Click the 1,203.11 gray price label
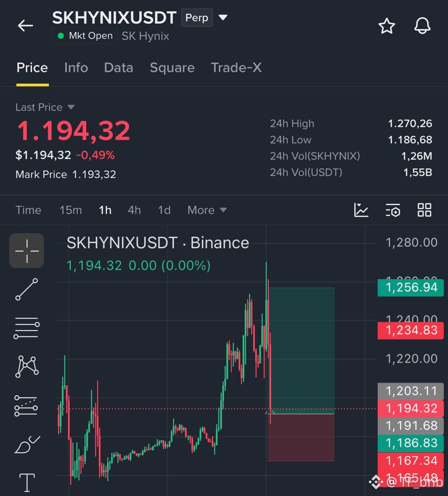 [411, 391]
